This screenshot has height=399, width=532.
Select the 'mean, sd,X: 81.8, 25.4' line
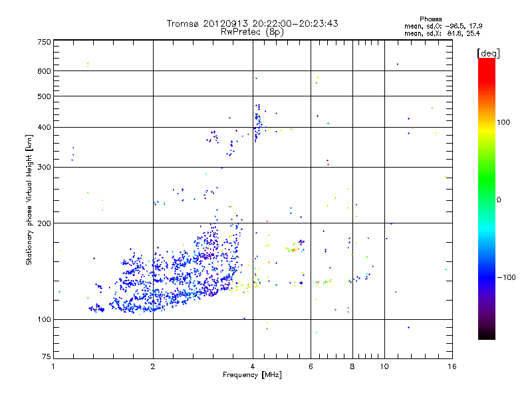pos(442,33)
